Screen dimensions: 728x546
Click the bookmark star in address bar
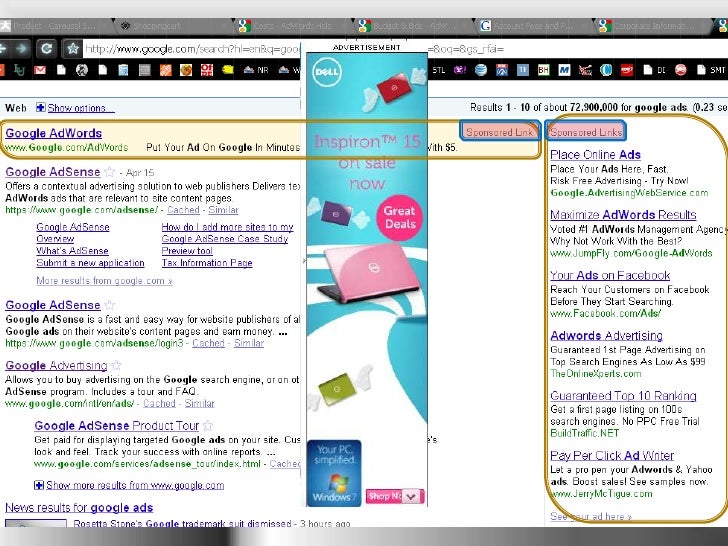pos(72,48)
